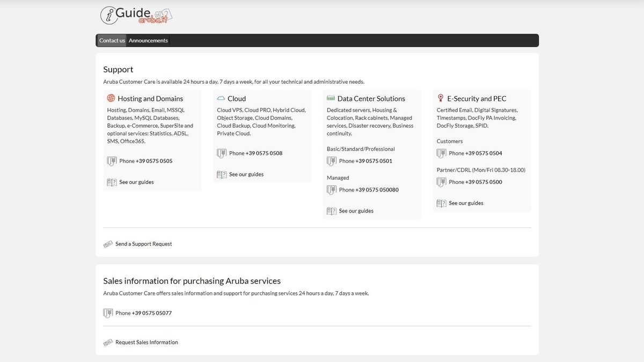The width and height of the screenshot is (644, 362).
Task: Click Hosting phone number +39 0575 0505
Action: click(154, 161)
